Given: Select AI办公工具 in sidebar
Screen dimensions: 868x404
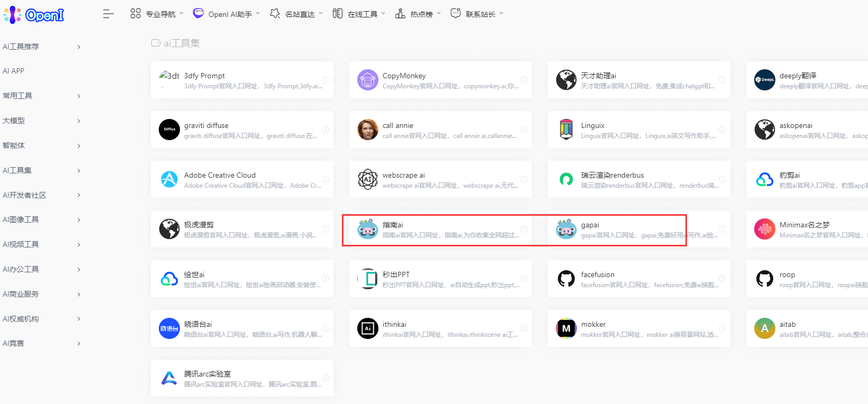Looking at the screenshot, I should click(21, 269).
